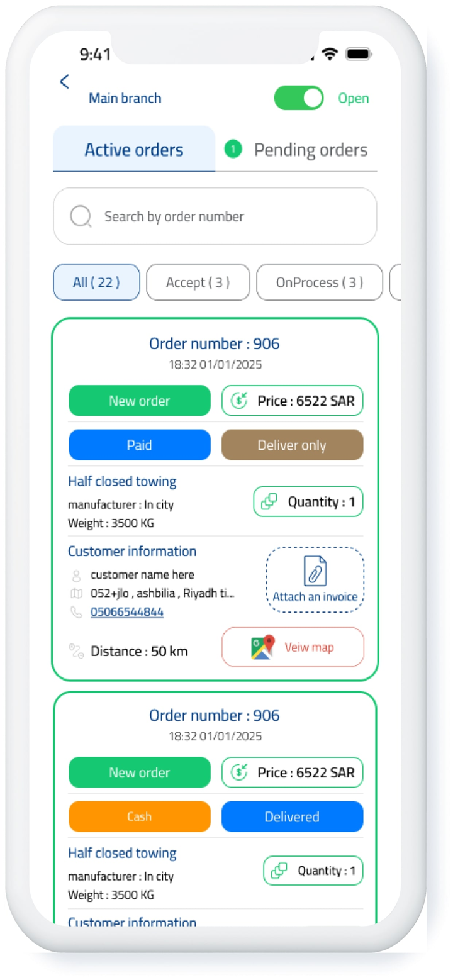
Task: Toggle the branch Open switch off
Action: point(298,97)
